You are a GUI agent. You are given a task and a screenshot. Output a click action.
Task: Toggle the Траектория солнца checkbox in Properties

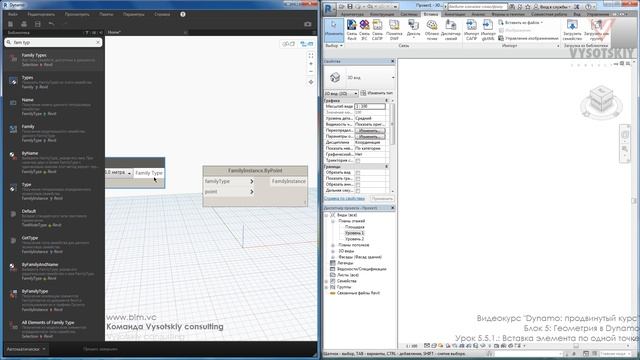[x=358, y=160]
